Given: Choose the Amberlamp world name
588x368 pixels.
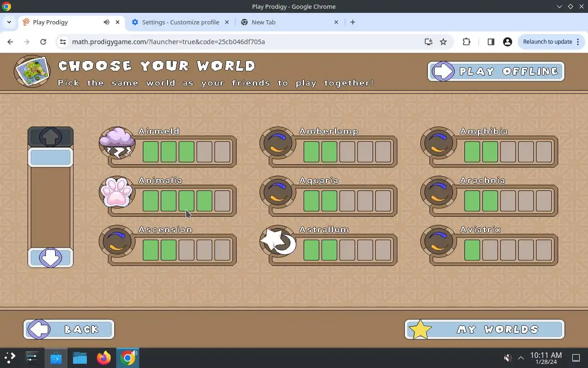Looking at the screenshot, I should (x=328, y=131).
